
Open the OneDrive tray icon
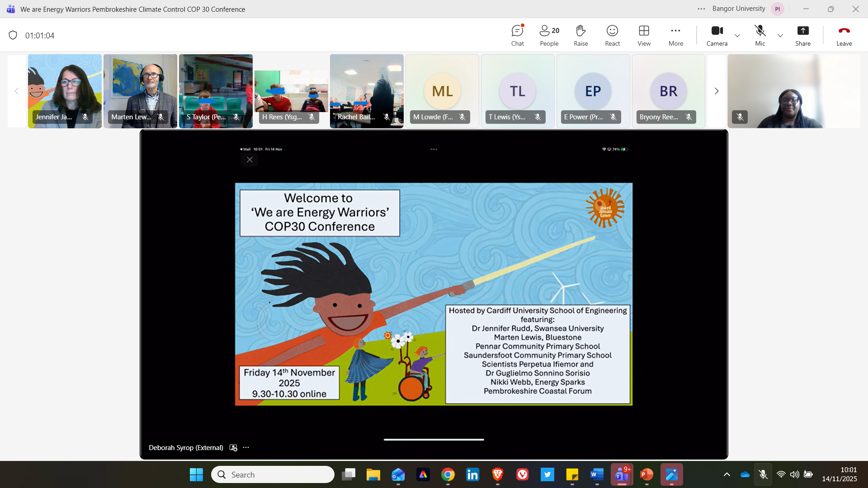point(745,474)
